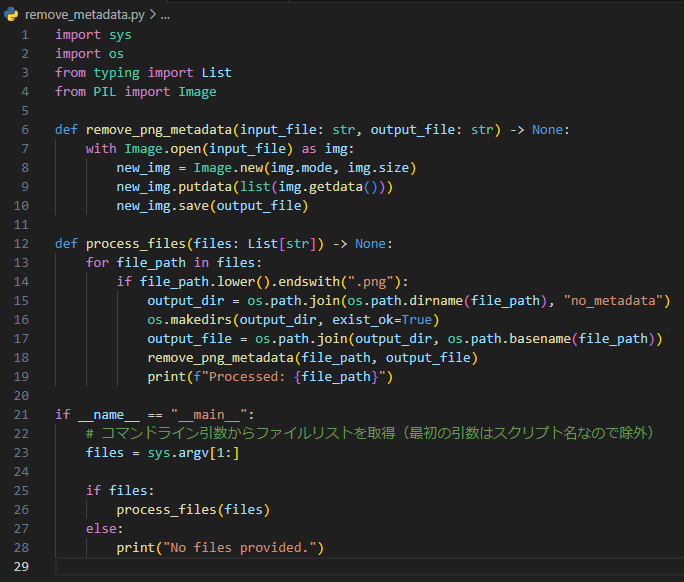Click the '.png' string on line 14
This screenshot has width=684, height=582.
pyautogui.click(x=371, y=282)
